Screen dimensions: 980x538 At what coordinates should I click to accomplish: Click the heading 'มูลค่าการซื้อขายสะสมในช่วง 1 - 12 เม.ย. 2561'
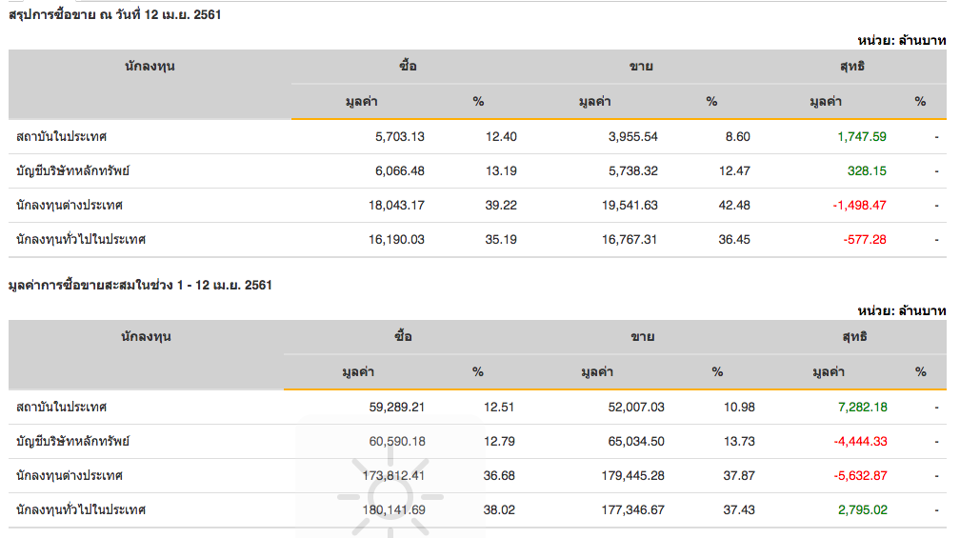tap(139, 285)
